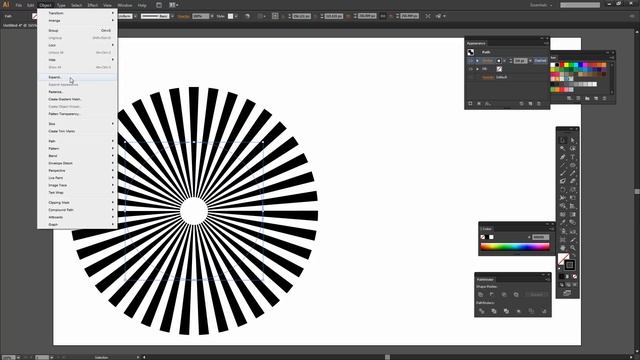
Task: Click Opacity: Default row in Appearance panel
Action: point(508,77)
